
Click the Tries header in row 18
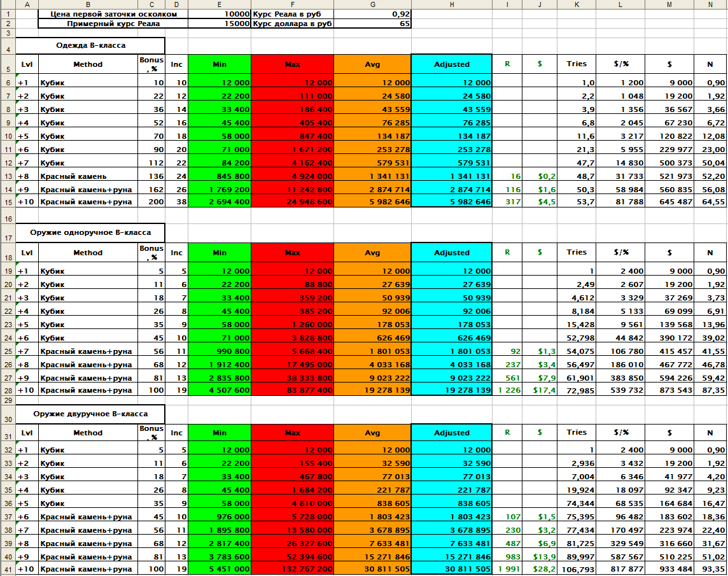tap(577, 252)
